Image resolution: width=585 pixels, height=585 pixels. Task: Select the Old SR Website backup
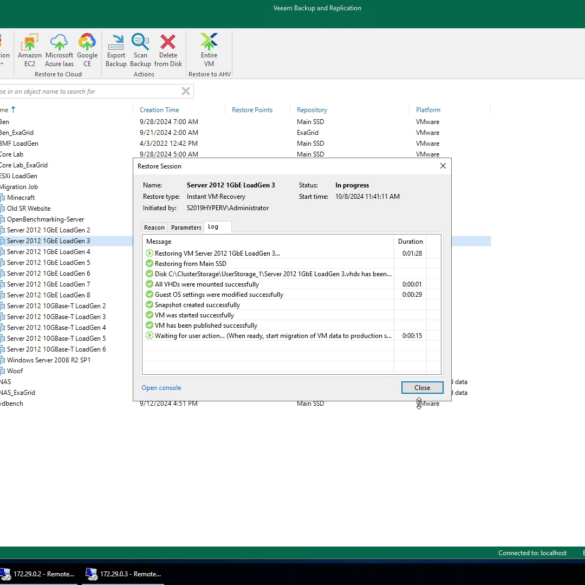(x=28, y=208)
